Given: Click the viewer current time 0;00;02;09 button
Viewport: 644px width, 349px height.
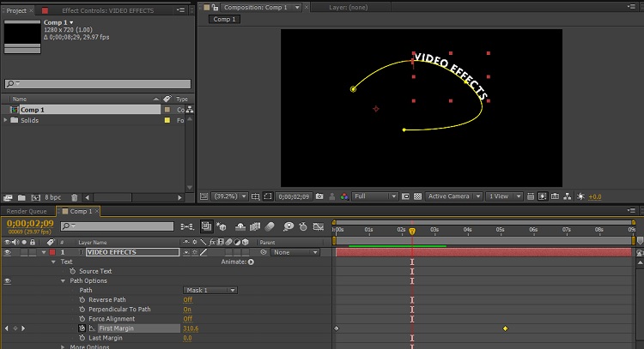Looking at the screenshot, I should 294,196.
